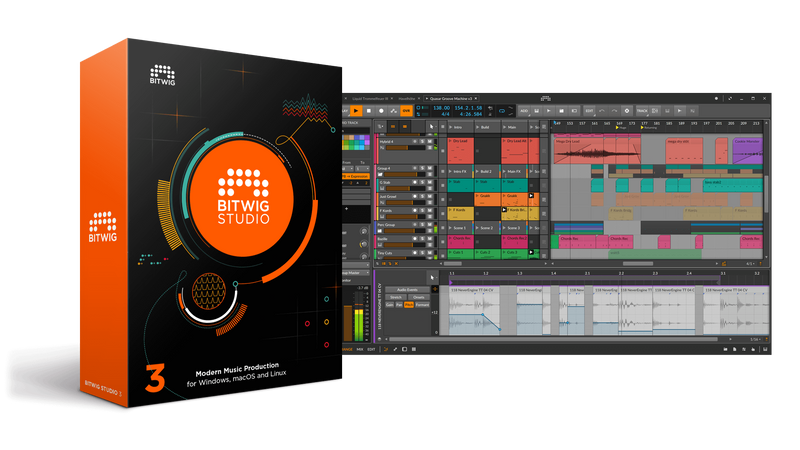Click the round icon left of the TRACK button
The width and height of the screenshot is (800, 450).
click(627, 111)
